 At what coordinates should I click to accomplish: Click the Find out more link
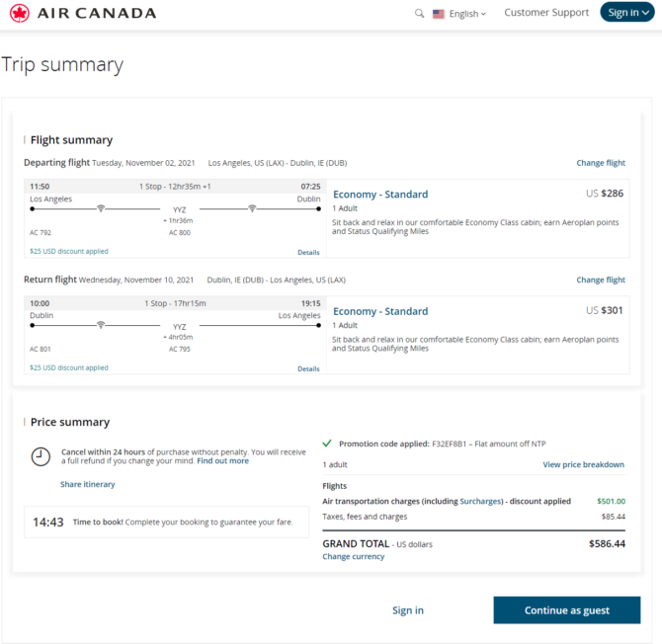point(222,461)
